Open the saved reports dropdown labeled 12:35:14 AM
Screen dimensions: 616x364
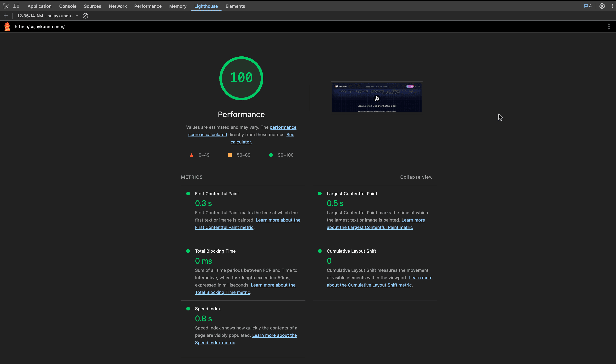(47, 16)
